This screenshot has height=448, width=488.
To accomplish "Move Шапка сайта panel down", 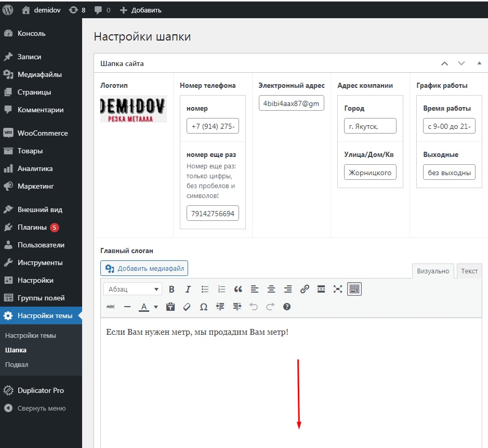I will [x=461, y=63].
